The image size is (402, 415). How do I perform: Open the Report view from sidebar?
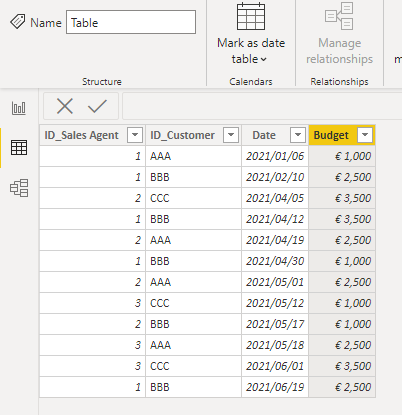tap(19, 108)
